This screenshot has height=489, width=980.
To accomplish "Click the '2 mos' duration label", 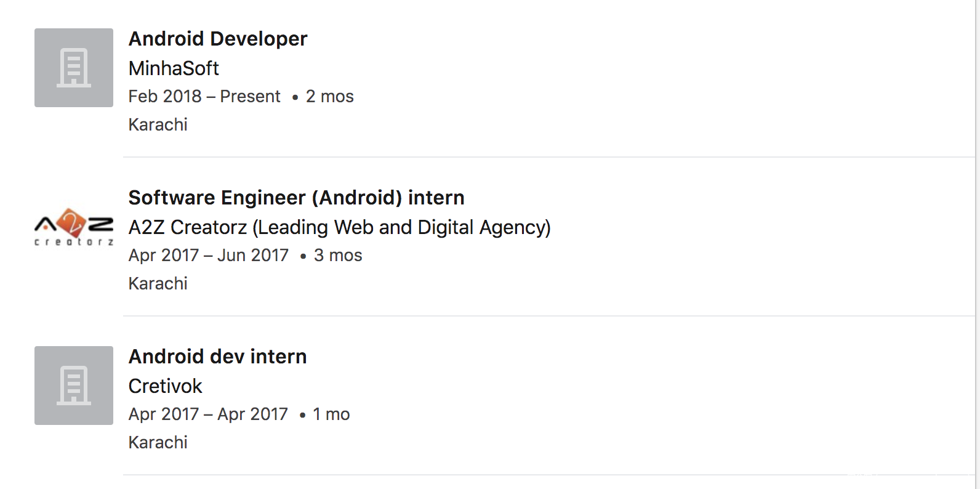I will pos(330,97).
